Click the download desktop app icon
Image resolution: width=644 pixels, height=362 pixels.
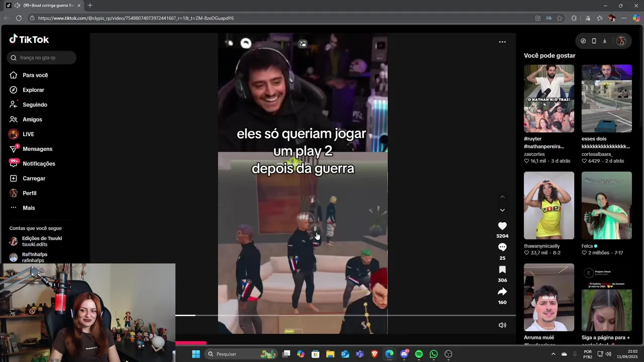coord(605,41)
